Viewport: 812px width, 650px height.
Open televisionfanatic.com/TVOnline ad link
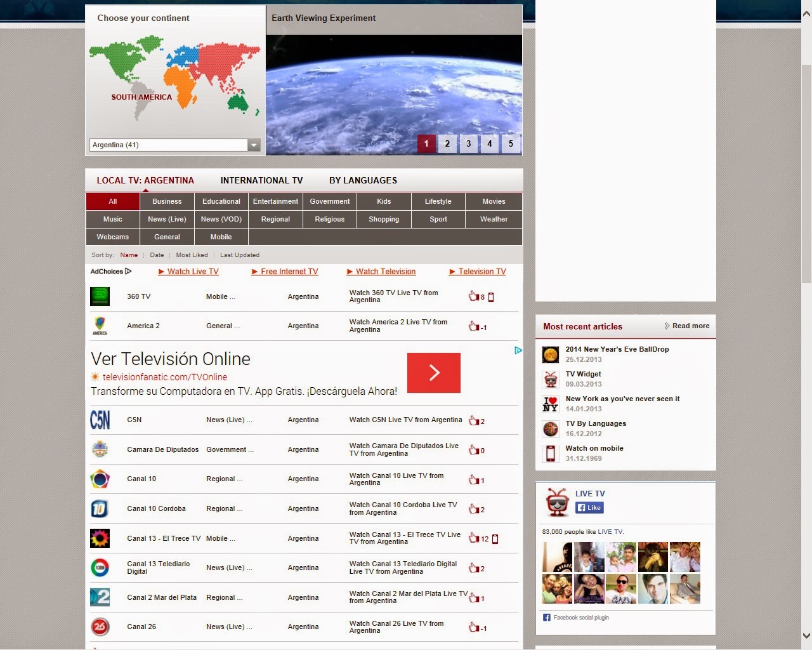pyautogui.click(x=165, y=377)
